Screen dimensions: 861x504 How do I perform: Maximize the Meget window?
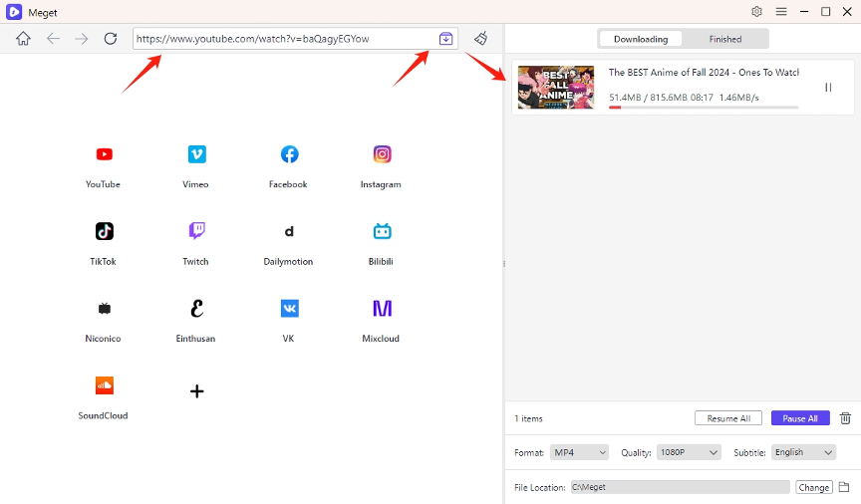[825, 12]
